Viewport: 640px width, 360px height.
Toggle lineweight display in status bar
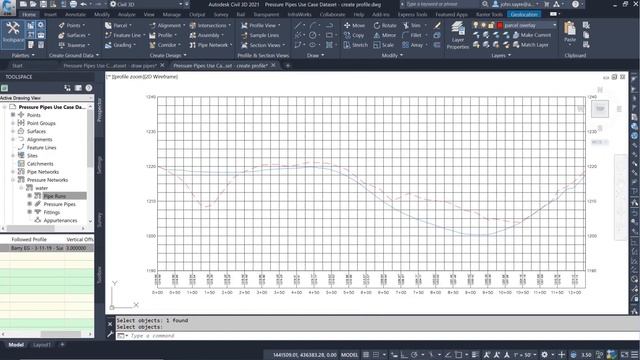tap(475, 355)
